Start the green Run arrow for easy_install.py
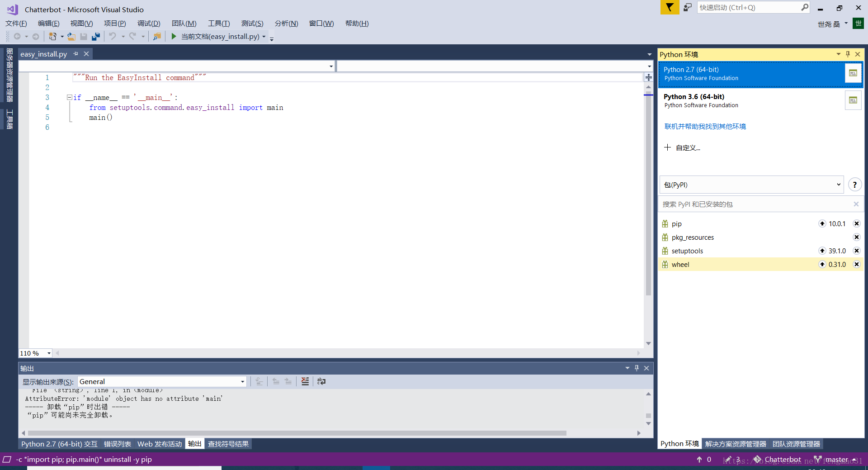 point(174,36)
